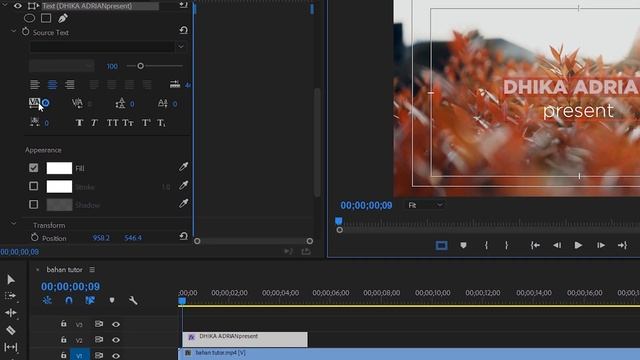Viewport: 640px width, 360px height.
Task: Open the Fill color swatch
Action: click(59, 168)
